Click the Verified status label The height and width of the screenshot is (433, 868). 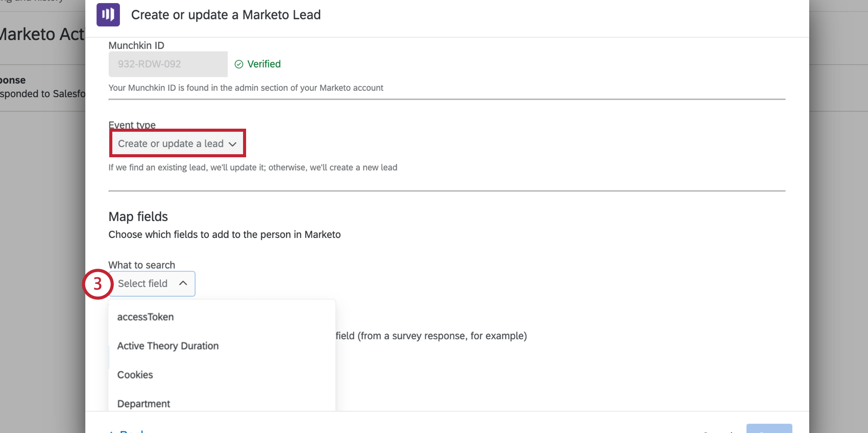(264, 64)
